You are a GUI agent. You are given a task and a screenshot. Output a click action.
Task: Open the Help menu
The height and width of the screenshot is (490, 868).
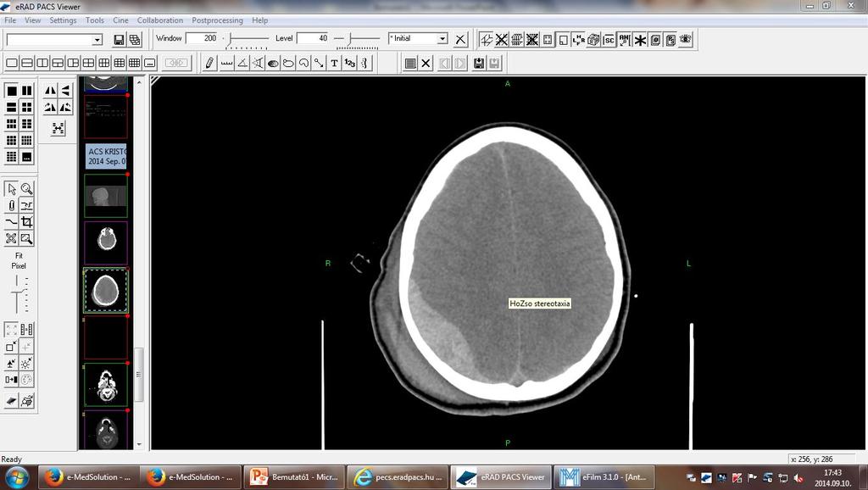[x=260, y=20]
